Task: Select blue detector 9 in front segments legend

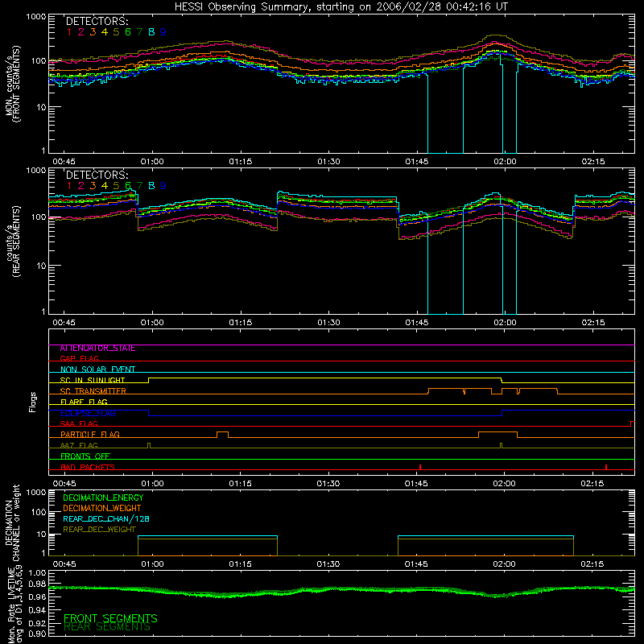Action: (163, 32)
